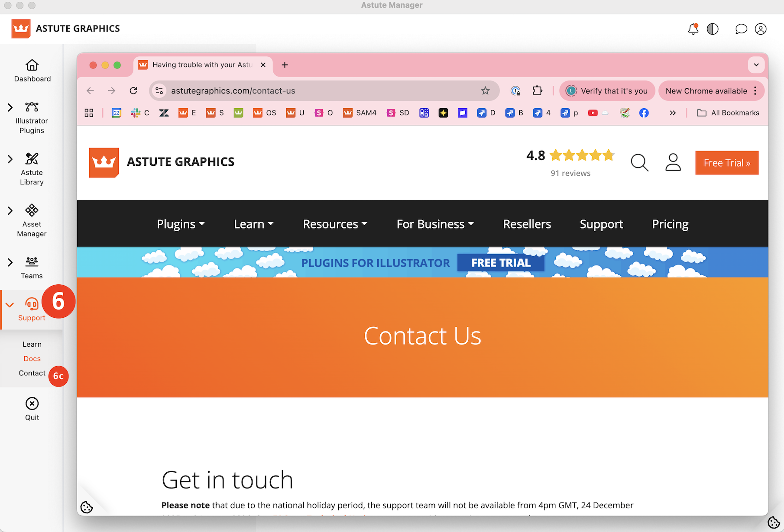
Task: Select Pricing in the navigation bar
Action: 670,224
